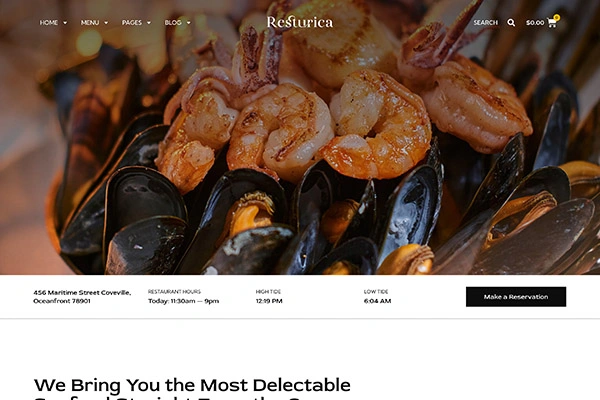Image resolution: width=600 pixels, height=400 pixels.
Task: Click the Search text link
Action: click(x=486, y=23)
